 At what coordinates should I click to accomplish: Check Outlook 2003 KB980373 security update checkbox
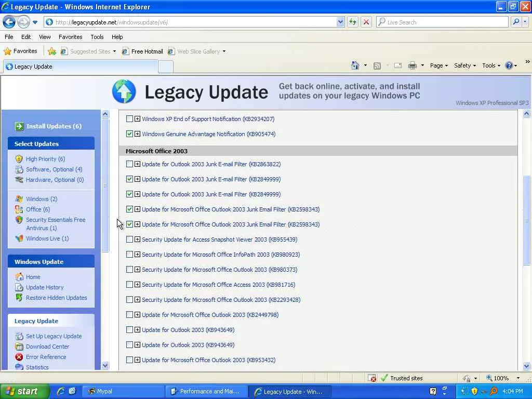[x=129, y=270]
